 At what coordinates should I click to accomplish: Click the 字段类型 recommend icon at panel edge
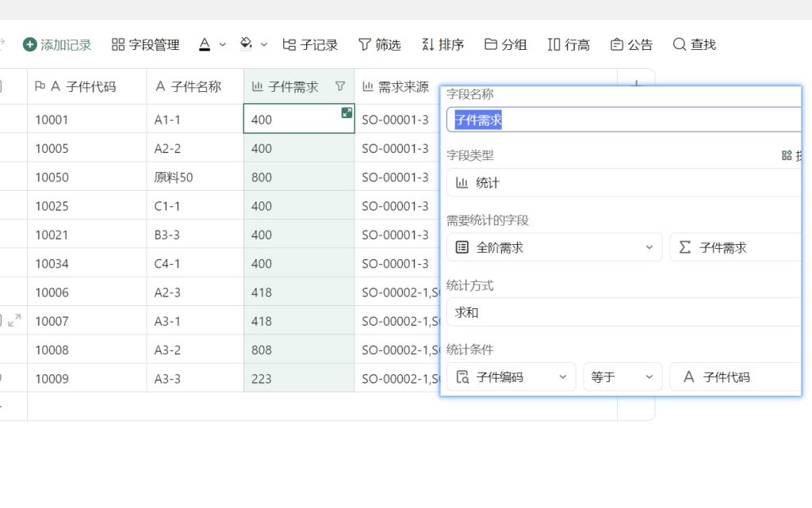(x=787, y=155)
